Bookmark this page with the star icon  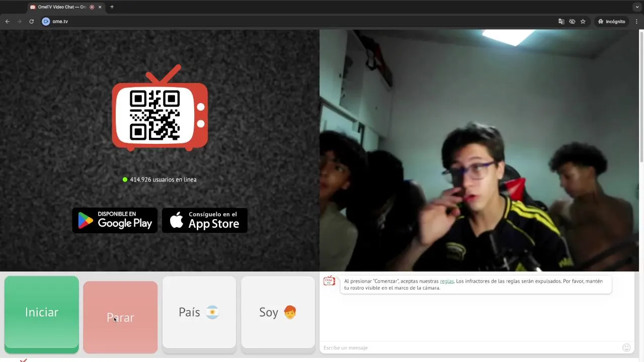click(583, 22)
